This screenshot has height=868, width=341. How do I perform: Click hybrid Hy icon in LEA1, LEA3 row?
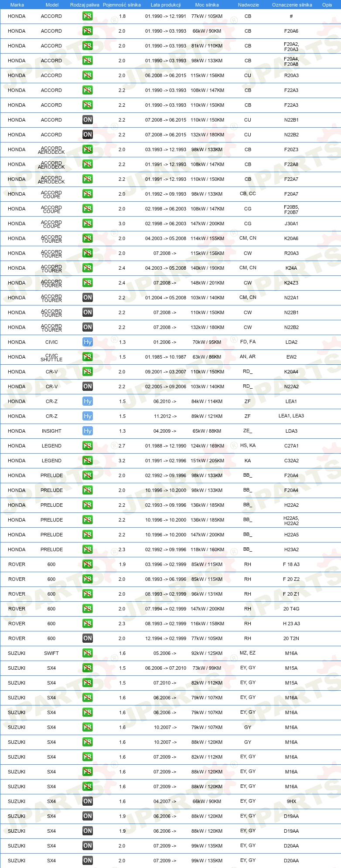pos(88,416)
